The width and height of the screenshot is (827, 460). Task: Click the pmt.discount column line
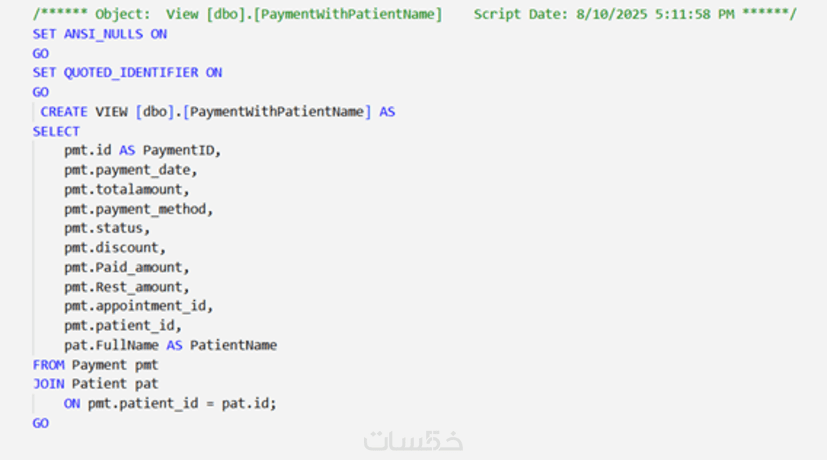click(x=115, y=248)
